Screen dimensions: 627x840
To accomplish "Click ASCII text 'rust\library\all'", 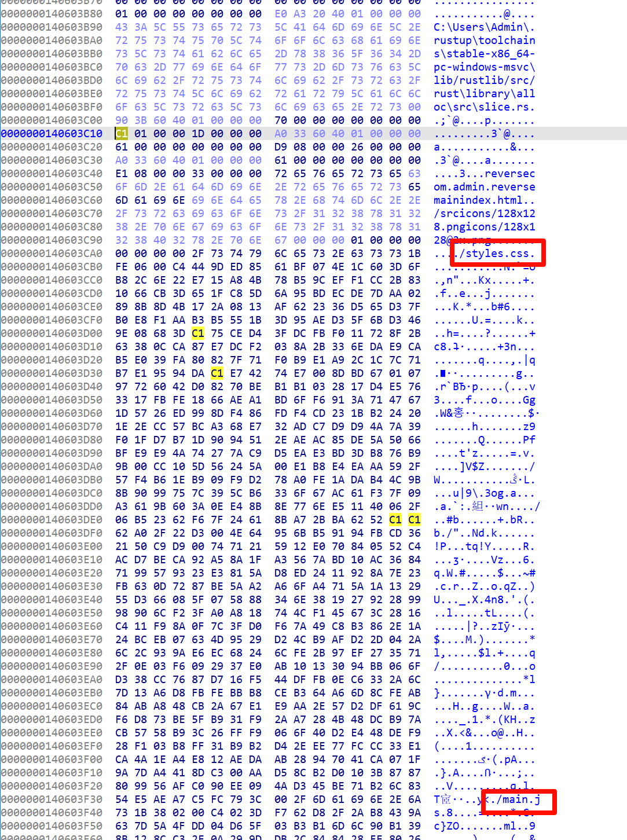I will pos(484,94).
